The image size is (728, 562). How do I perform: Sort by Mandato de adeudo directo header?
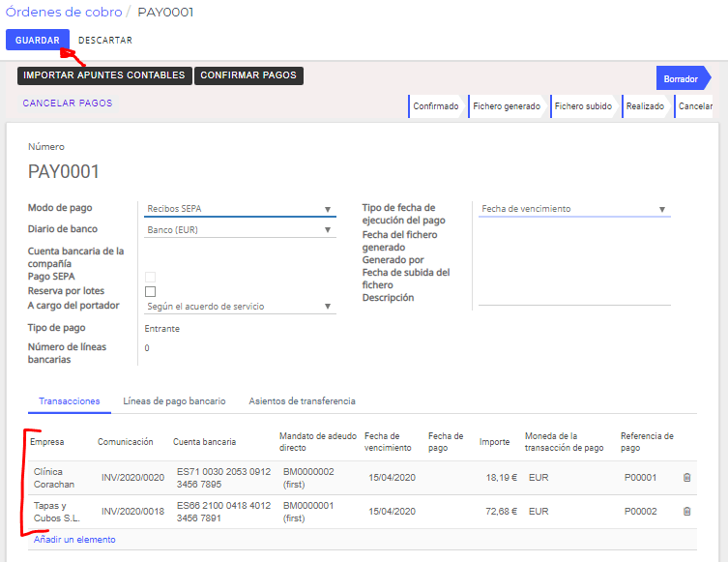tap(318, 442)
